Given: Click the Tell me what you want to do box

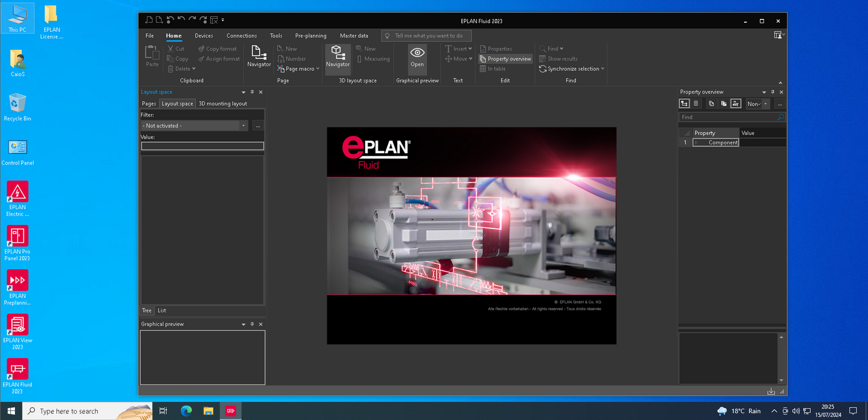Looking at the screenshot, I should 426,35.
